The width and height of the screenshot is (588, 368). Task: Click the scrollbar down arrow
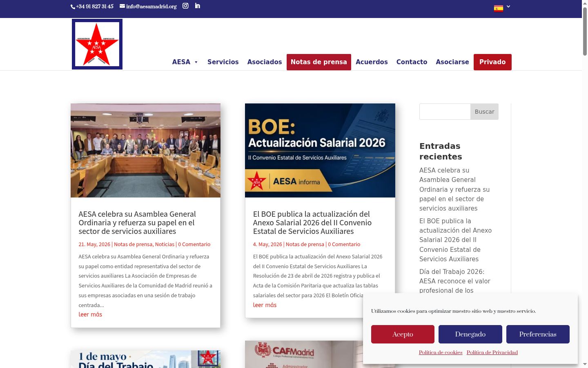585,364
